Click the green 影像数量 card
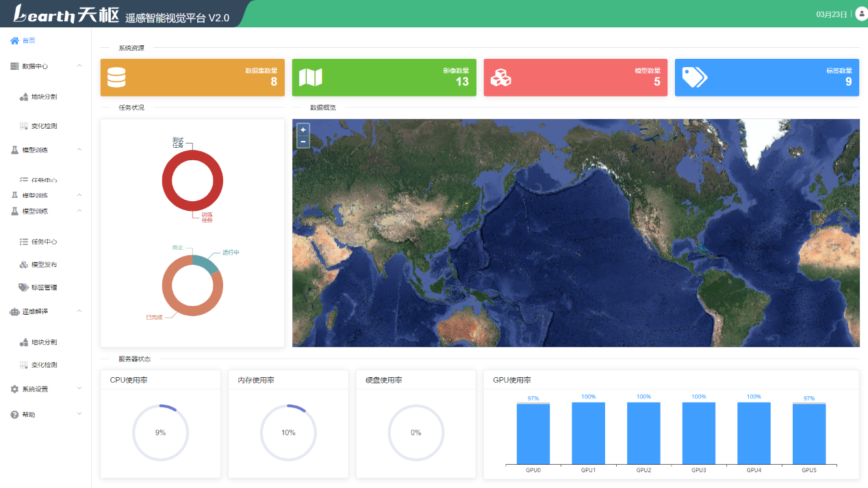 click(x=384, y=77)
